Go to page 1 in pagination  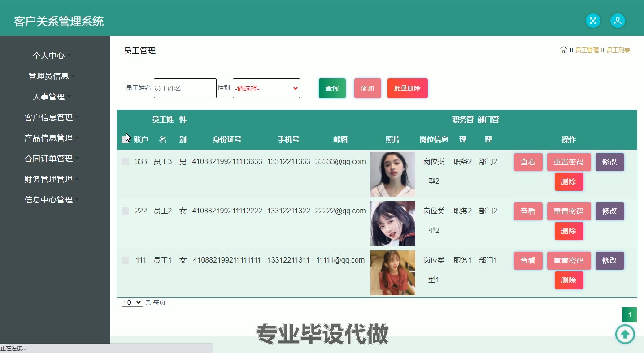click(629, 315)
